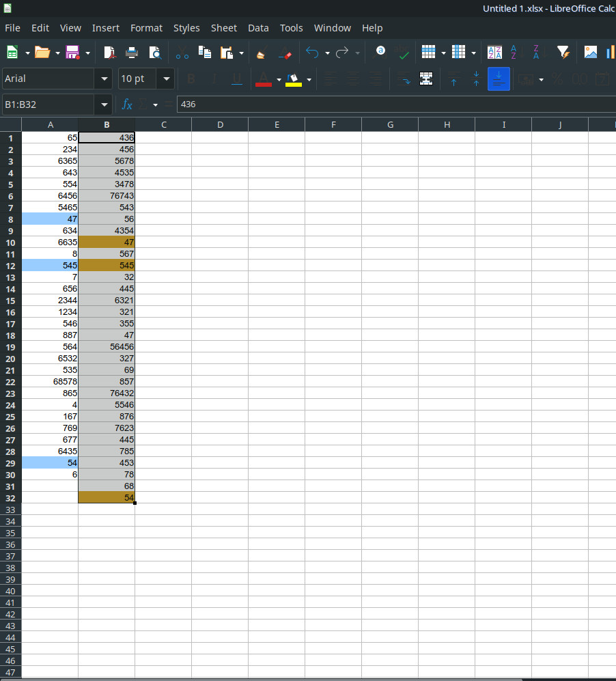Screen dimensions: 616x681
Task: Activate Clone Formatting paintbrush
Action: pyautogui.click(x=262, y=53)
